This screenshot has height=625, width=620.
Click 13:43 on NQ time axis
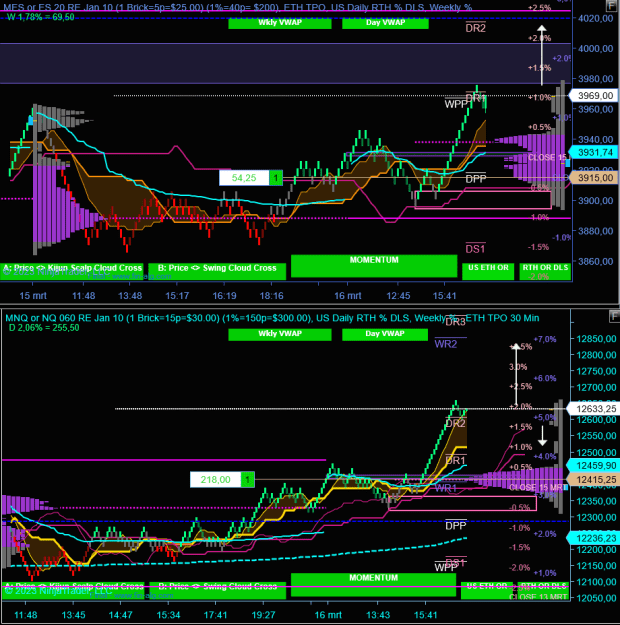(378, 615)
